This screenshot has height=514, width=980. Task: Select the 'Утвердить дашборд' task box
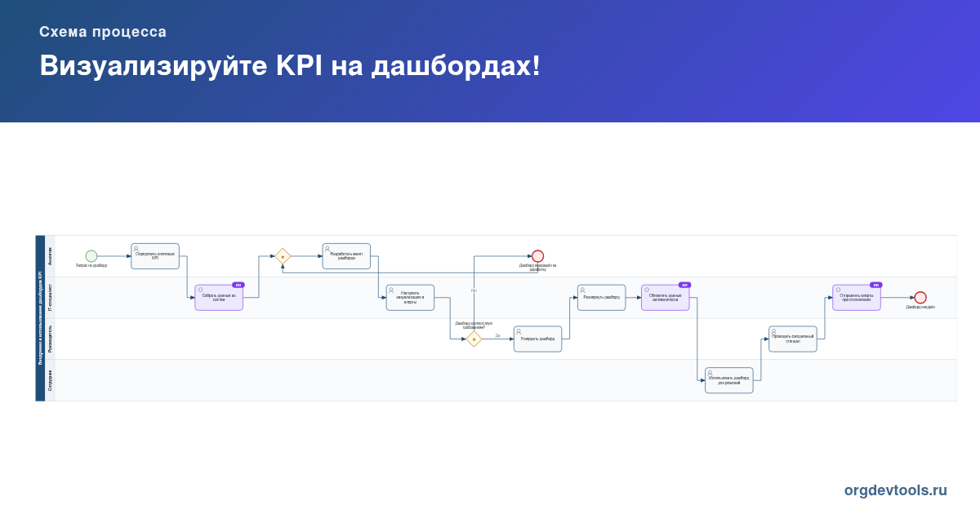click(537, 339)
